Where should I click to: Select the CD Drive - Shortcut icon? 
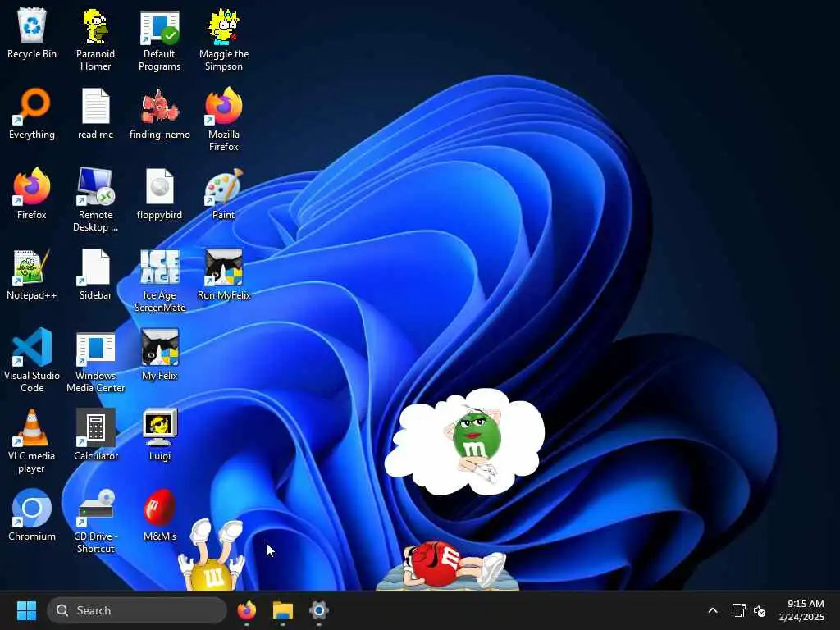tap(95, 521)
